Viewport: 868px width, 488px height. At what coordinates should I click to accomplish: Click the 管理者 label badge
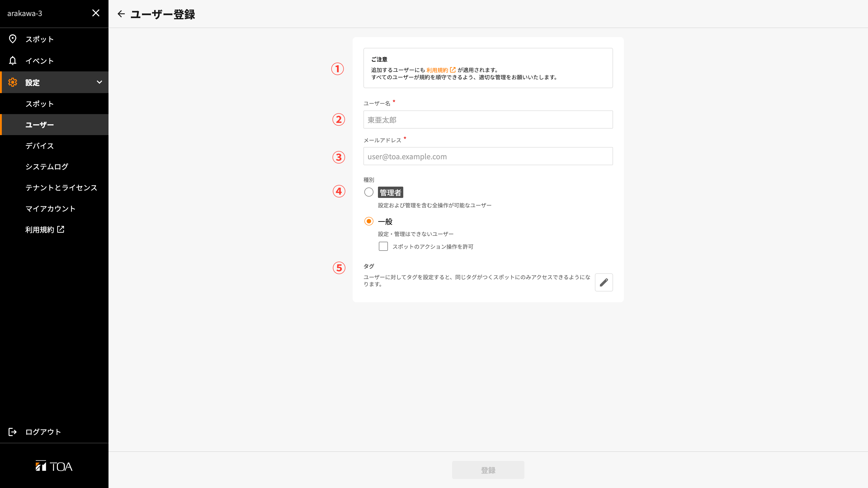pyautogui.click(x=390, y=192)
